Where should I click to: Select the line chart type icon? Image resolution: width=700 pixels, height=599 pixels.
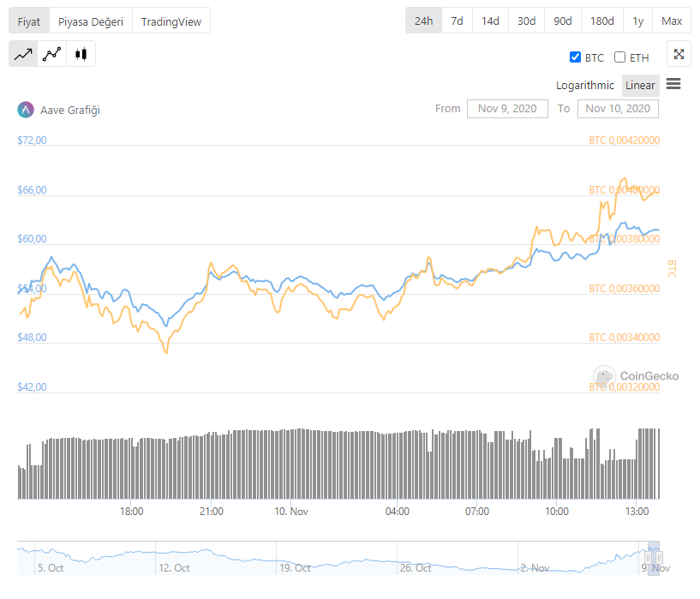[x=23, y=54]
